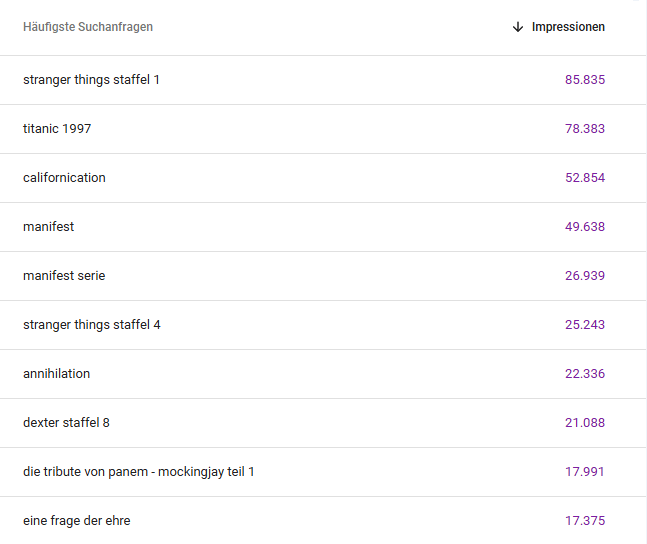Click the Häufigste Suchanfragen column header
Screen dimensions: 647x544
pyautogui.click(x=88, y=27)
